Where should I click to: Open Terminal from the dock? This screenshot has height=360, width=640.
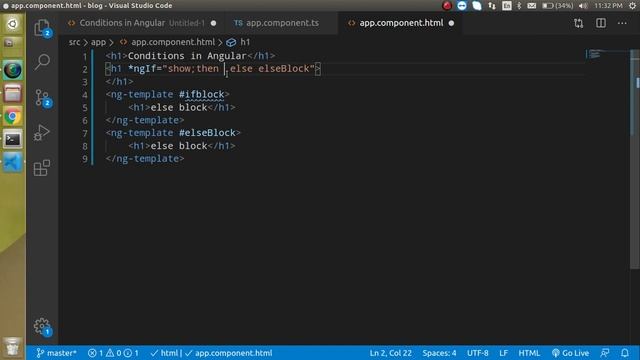13,140
